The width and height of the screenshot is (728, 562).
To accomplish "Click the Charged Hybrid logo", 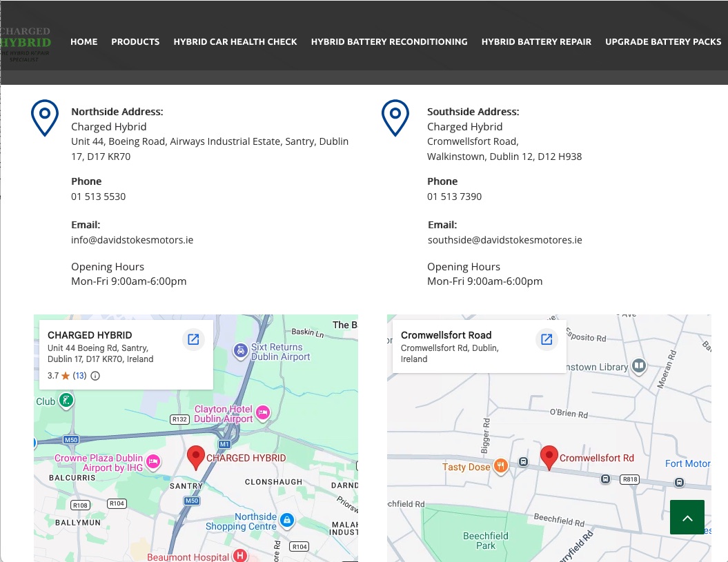I will [26, 43].
